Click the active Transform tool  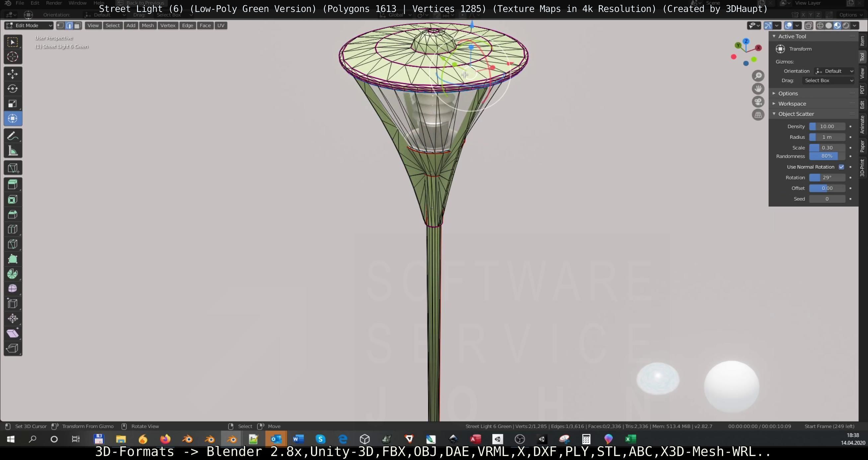[x=13, y=118]
